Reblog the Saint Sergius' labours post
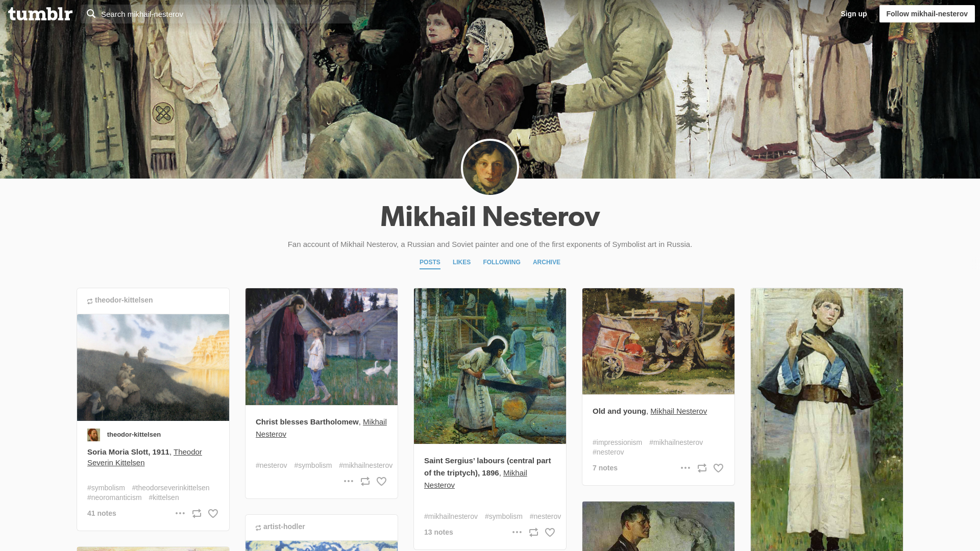 (x=533, y=533)
